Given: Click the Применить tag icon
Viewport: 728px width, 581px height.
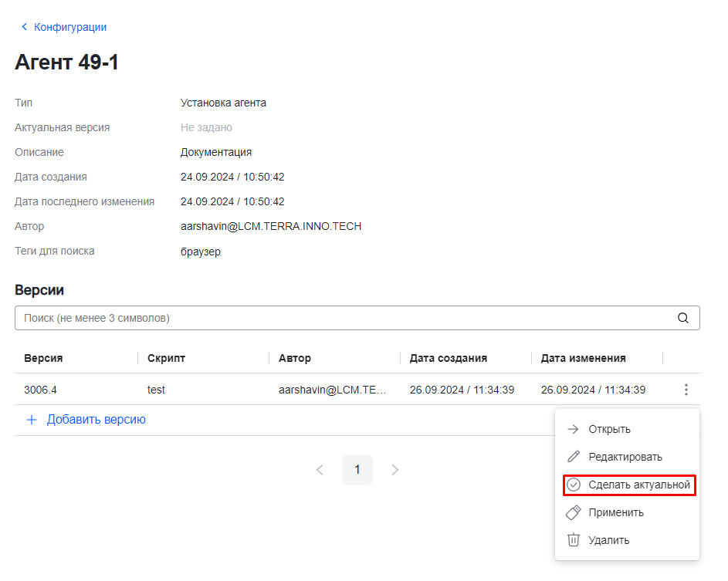Looking at the screenshot, I should (573, 512).
